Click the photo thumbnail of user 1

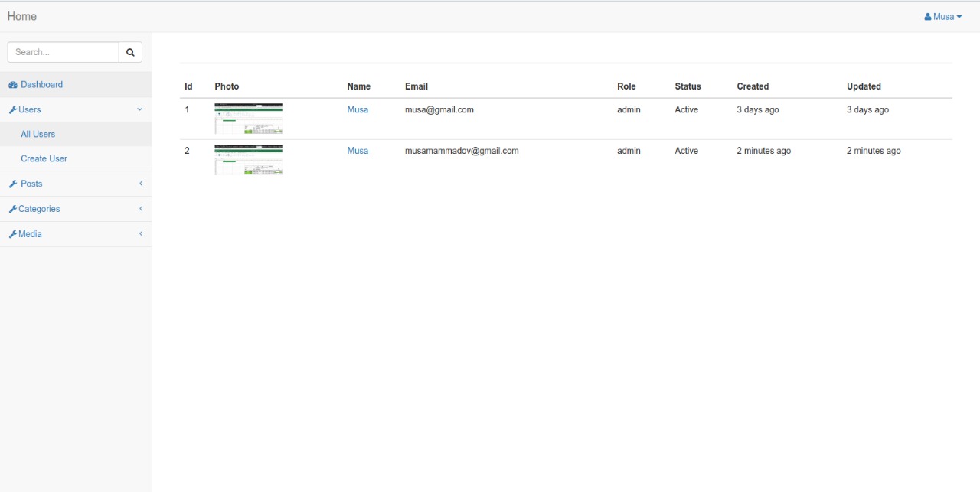[x=249, y=119]
